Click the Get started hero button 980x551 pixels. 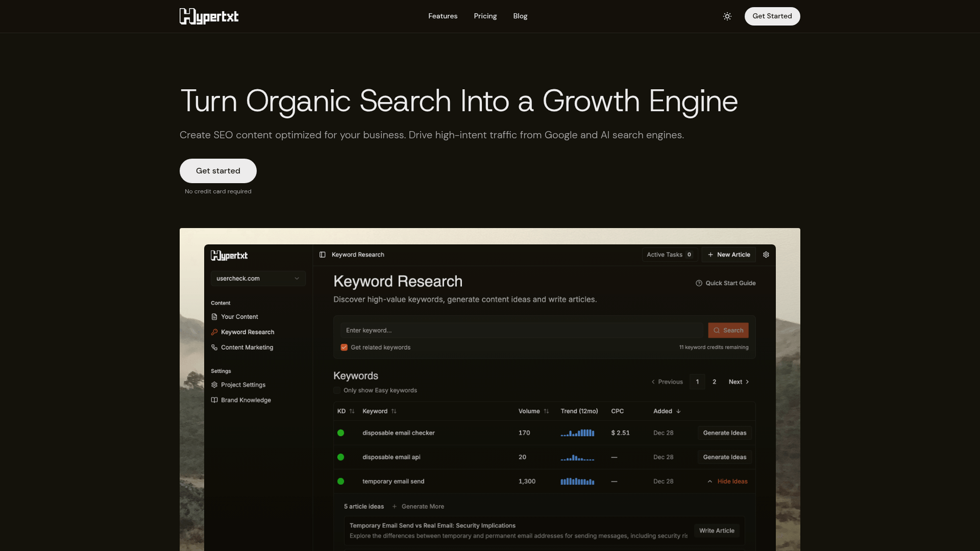pyautogui.click(x=218, y=171)
